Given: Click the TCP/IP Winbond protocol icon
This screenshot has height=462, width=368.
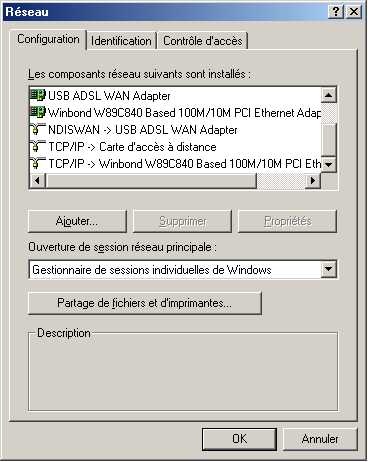Looking at the screenshot, I should (x=37, y=163).
